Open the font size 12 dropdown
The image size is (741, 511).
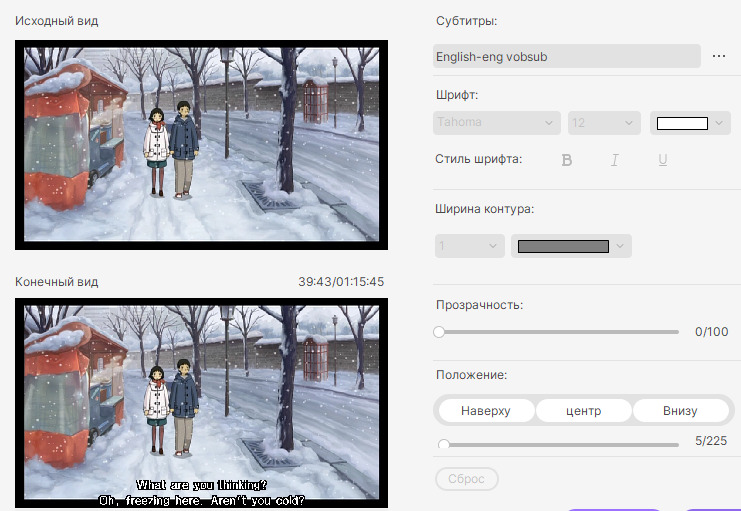tap(603, 123)
